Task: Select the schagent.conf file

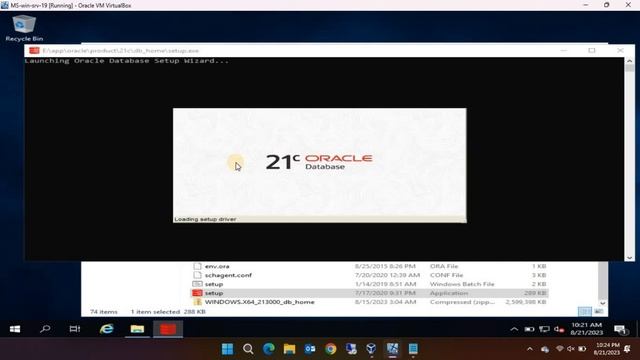Action: point(369,275)
